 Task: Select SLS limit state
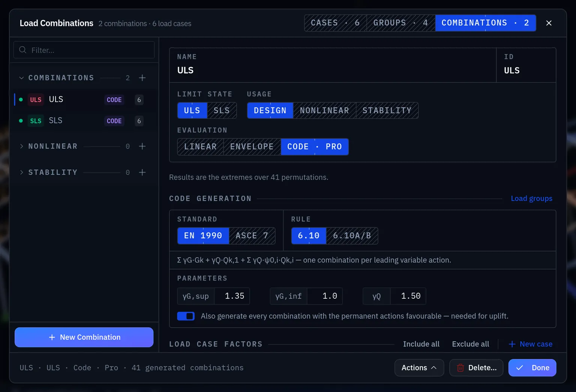[x=222, y=111]
